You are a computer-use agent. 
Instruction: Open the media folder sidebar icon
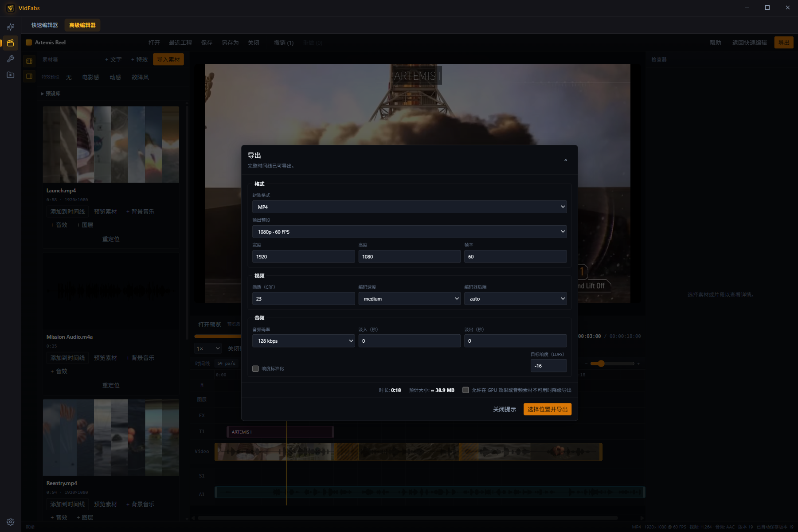pos(11,75)
